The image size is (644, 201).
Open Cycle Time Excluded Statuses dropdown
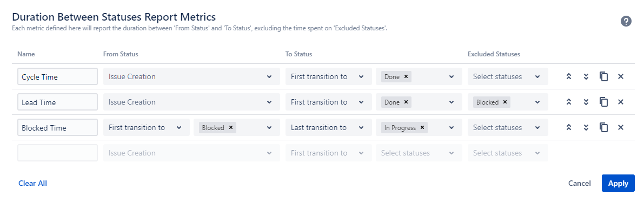(508, 76)
